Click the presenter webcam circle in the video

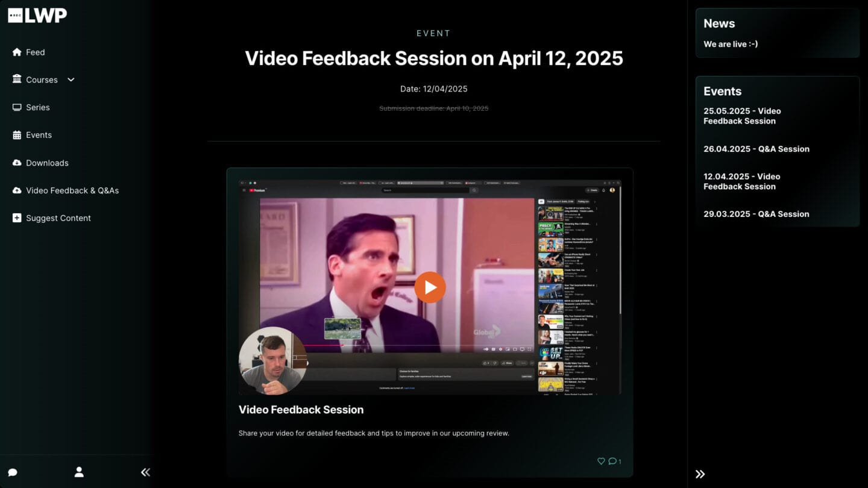273,361
